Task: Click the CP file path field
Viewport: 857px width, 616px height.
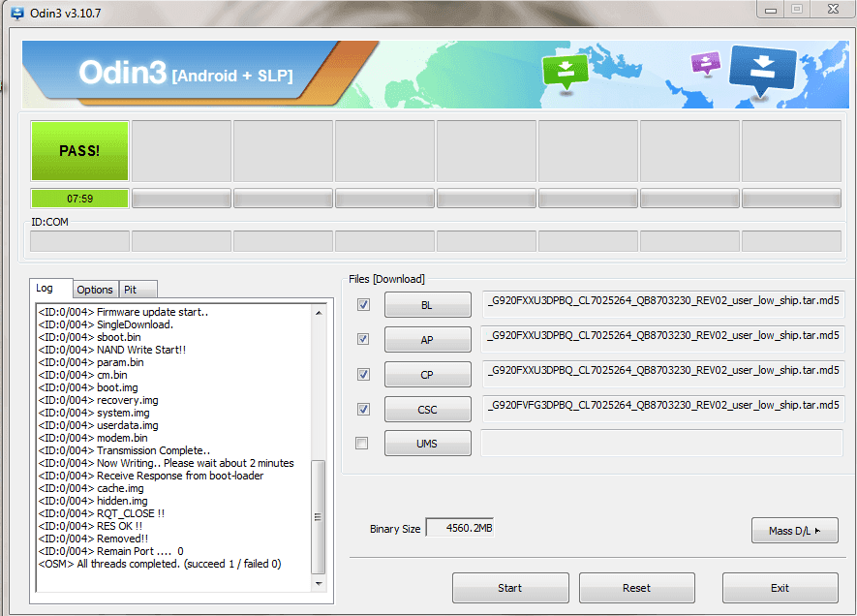Action: pos(663,374)
